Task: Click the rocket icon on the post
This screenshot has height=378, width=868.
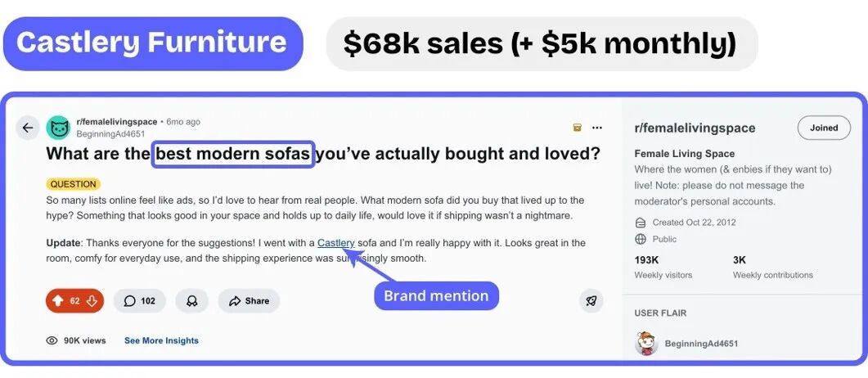Action: click(591, 301)
